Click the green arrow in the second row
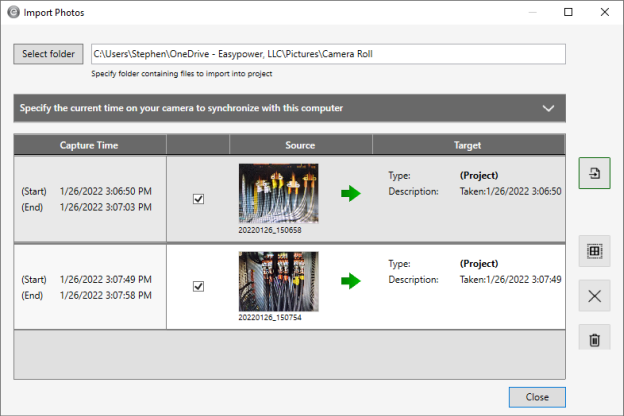This screenshot has width=624, height=416. 350,281
